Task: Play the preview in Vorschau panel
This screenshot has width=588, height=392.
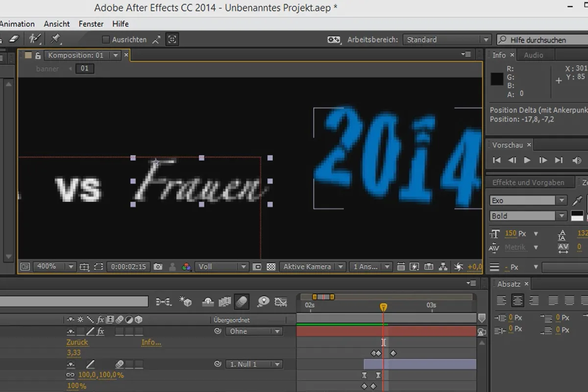Action: tap(527, 160)
